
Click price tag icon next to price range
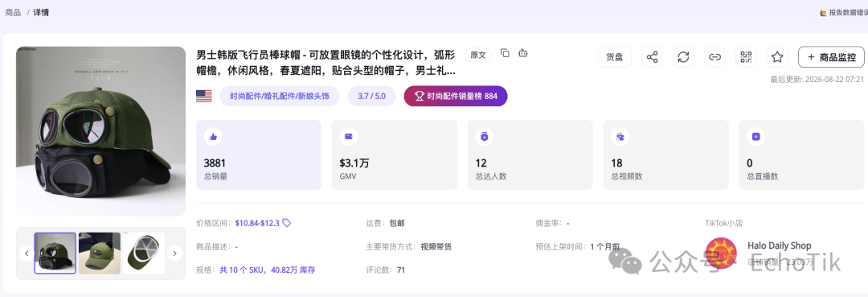(x=287, y=223)
